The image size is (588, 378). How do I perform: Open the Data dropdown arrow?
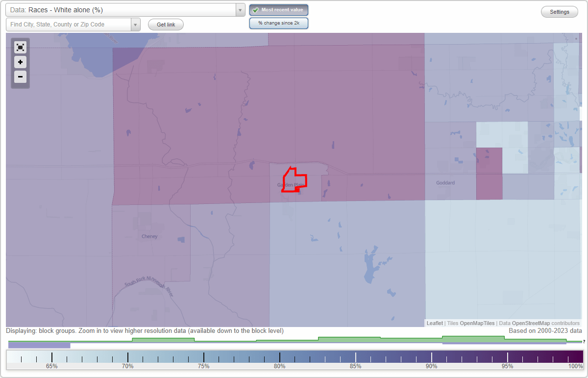[240, 9]
